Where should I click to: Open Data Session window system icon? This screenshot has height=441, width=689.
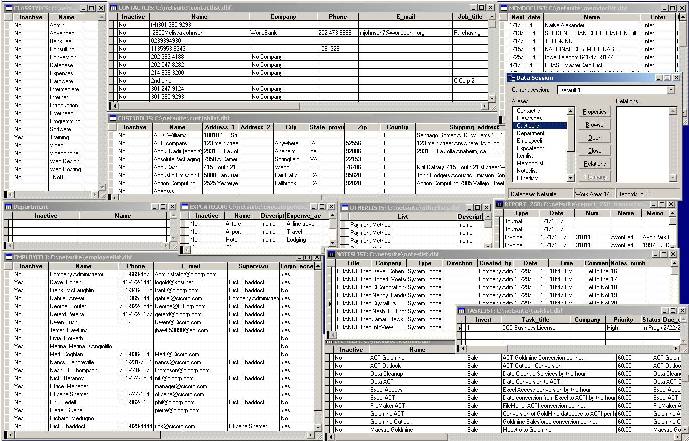coord(511,78)
